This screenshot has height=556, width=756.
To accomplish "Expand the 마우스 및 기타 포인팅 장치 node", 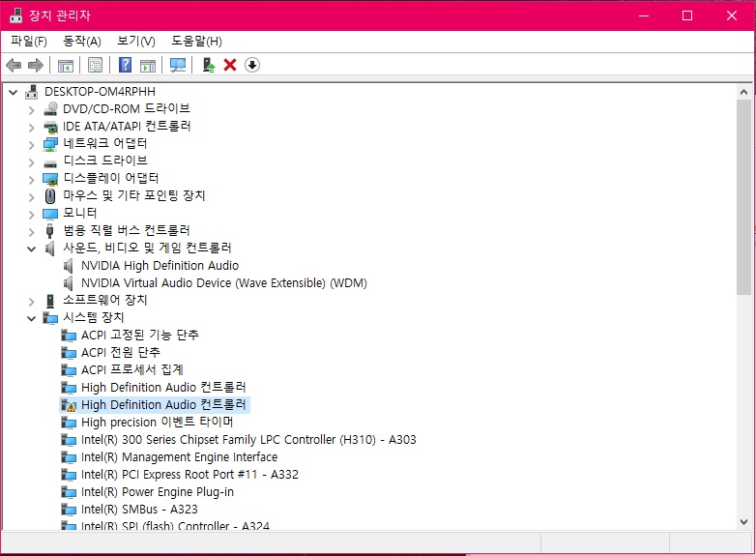I will 31,197.
